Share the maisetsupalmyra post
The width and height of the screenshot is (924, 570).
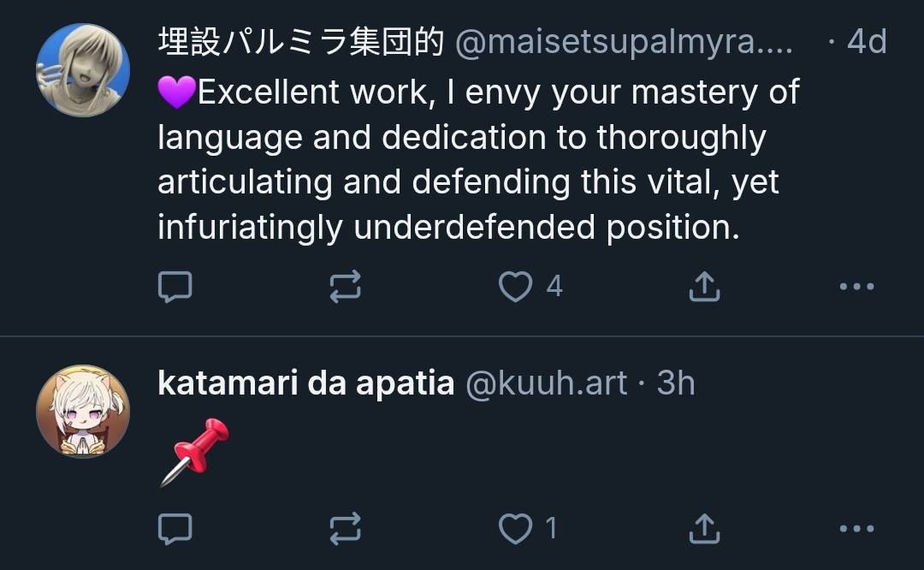pyautogui.click(x=703, y=287)
